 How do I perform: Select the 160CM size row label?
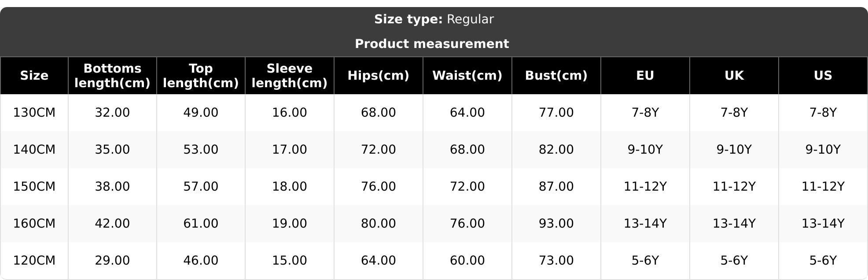[34, 224]
